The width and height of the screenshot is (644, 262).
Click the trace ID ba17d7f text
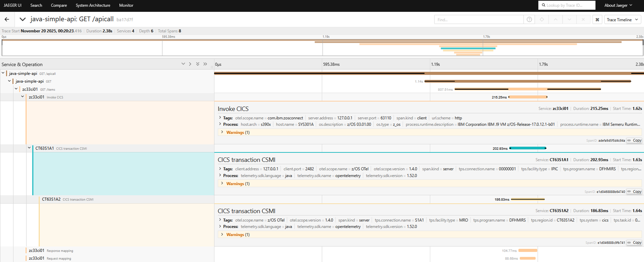pos(125,20)
